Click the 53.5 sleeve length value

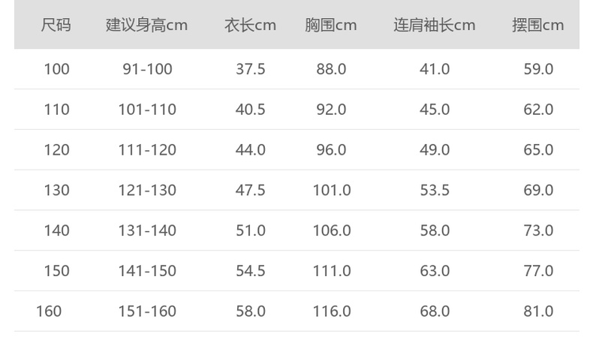coord(435,191)
